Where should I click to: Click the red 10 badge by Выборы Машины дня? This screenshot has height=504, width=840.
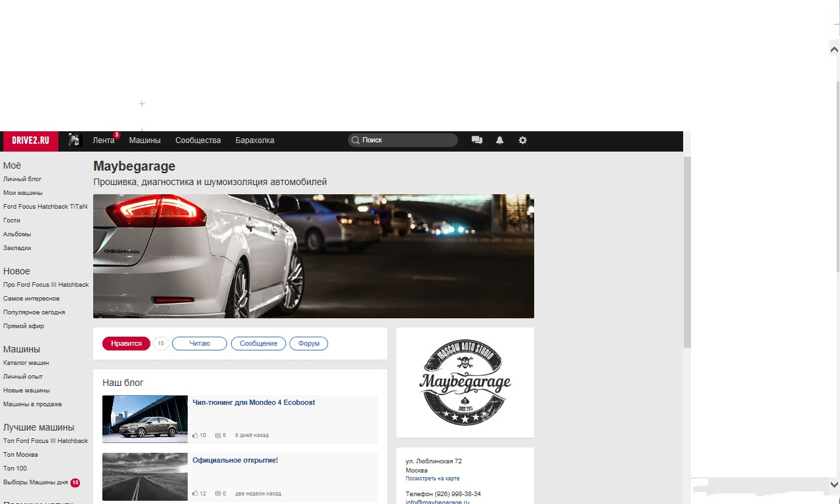tap(75, 483)
